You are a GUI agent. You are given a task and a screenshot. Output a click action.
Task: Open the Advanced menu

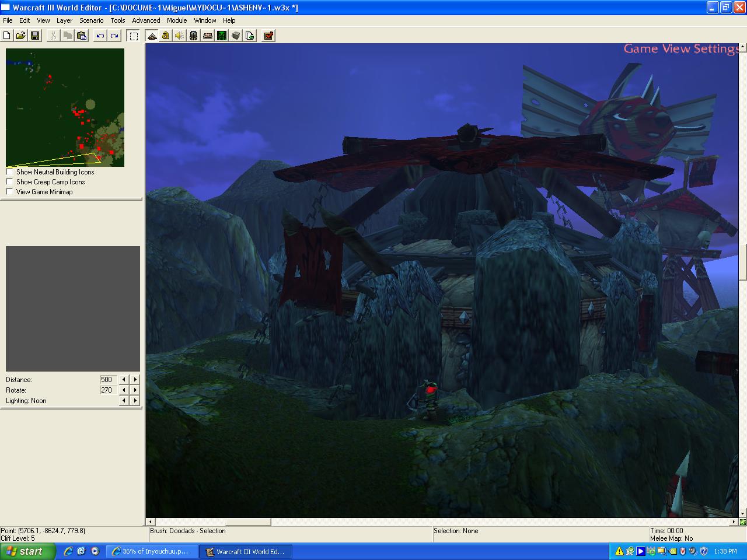pos(146,20)
